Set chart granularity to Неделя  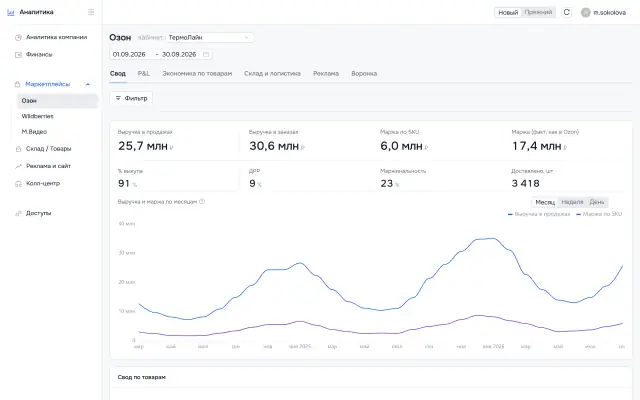tap(572, 202)
